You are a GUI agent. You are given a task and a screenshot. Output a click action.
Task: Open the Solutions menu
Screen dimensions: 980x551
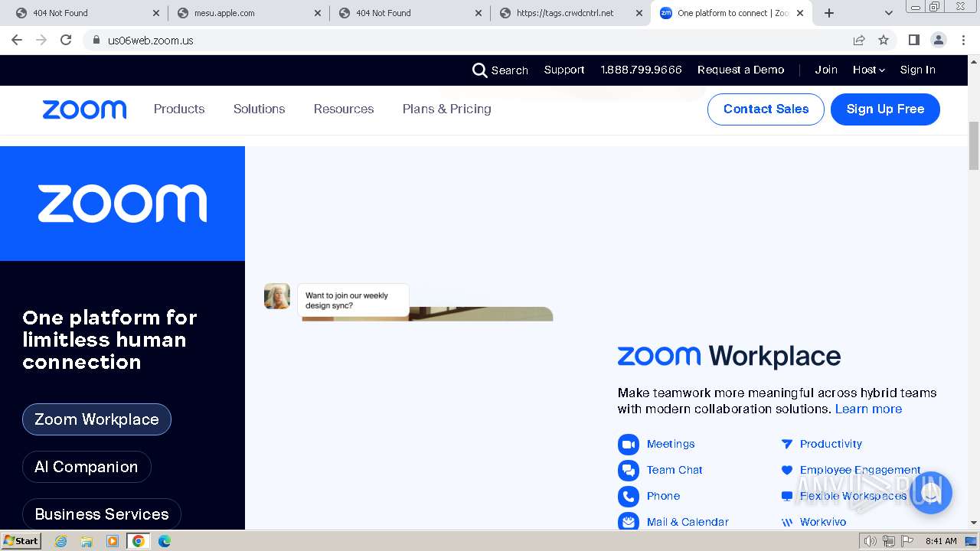tap(259, 109)
